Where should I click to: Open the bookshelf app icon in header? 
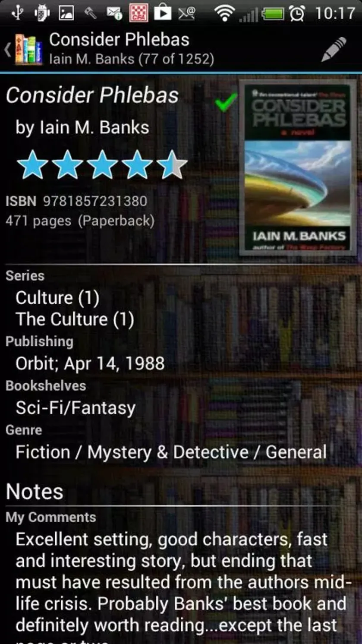29,50
